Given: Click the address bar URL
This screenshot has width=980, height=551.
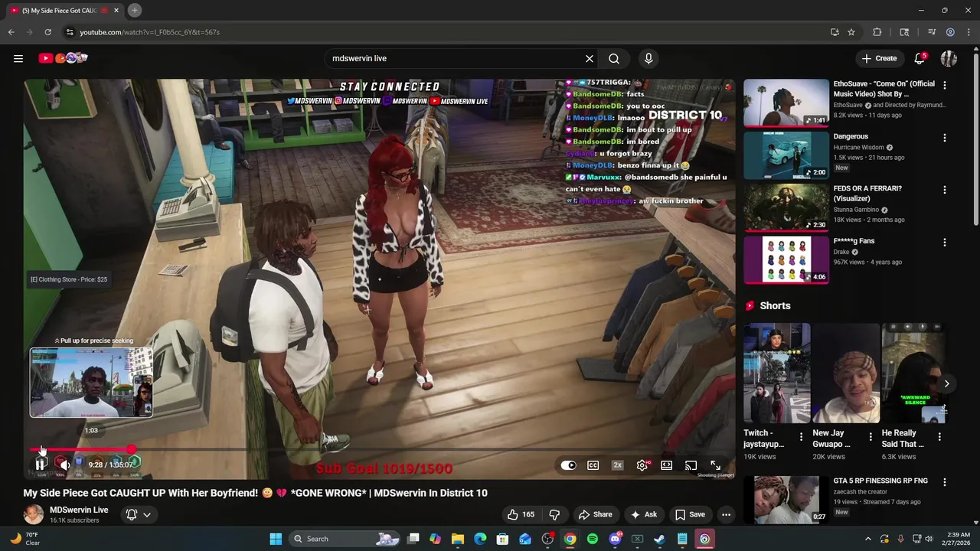Looking at the screenshot, I should pyautogui.click(x=149, y=32).
